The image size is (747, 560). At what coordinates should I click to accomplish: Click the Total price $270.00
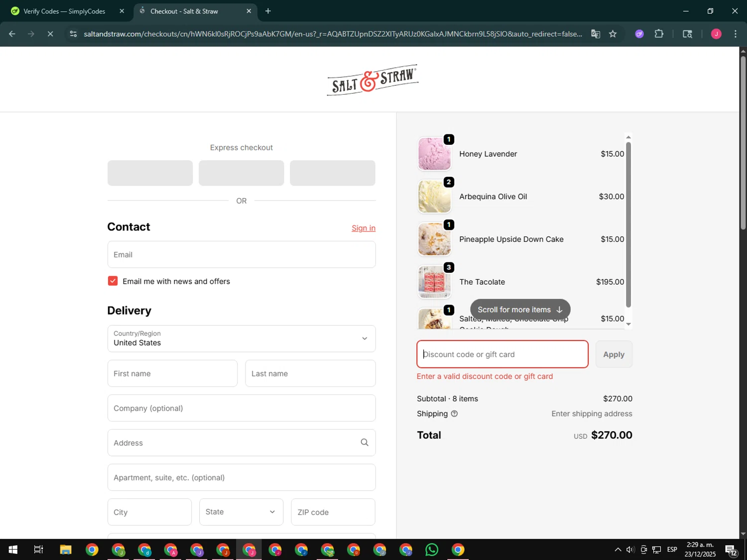click(612, 435)
